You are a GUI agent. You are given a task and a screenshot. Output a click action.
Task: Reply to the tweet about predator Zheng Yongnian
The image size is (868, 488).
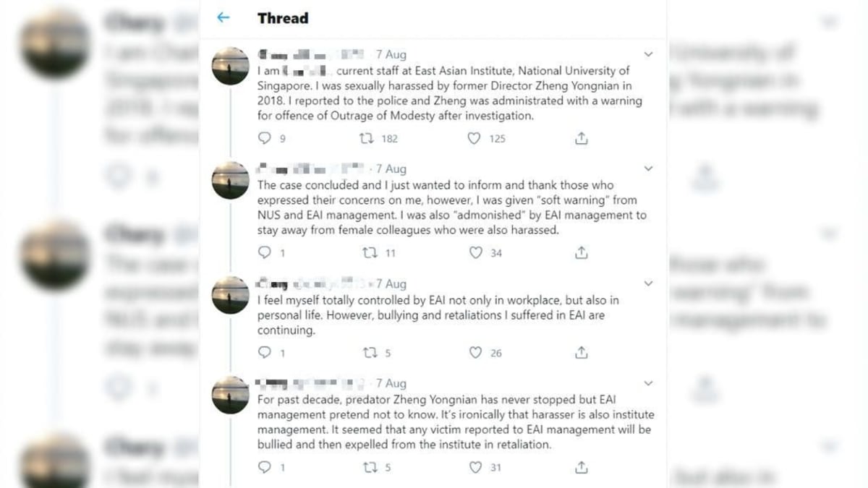[x=265, y=467]
